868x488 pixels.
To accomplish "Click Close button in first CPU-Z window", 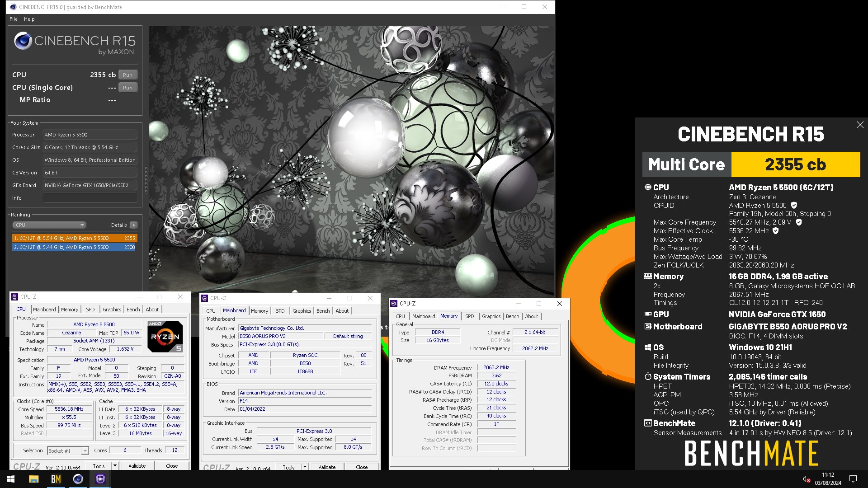I will click(x=172, y=466).
